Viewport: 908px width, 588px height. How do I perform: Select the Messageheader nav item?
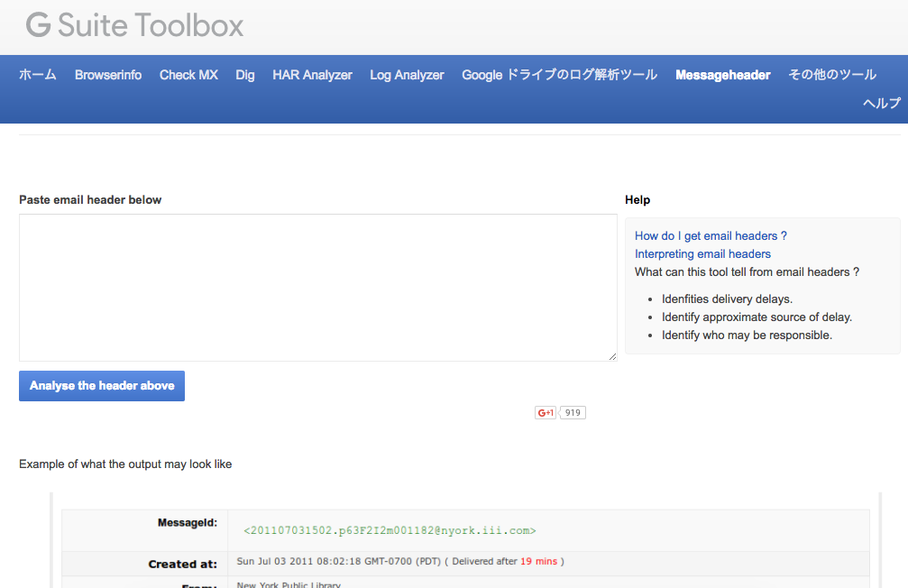point(722,75)
